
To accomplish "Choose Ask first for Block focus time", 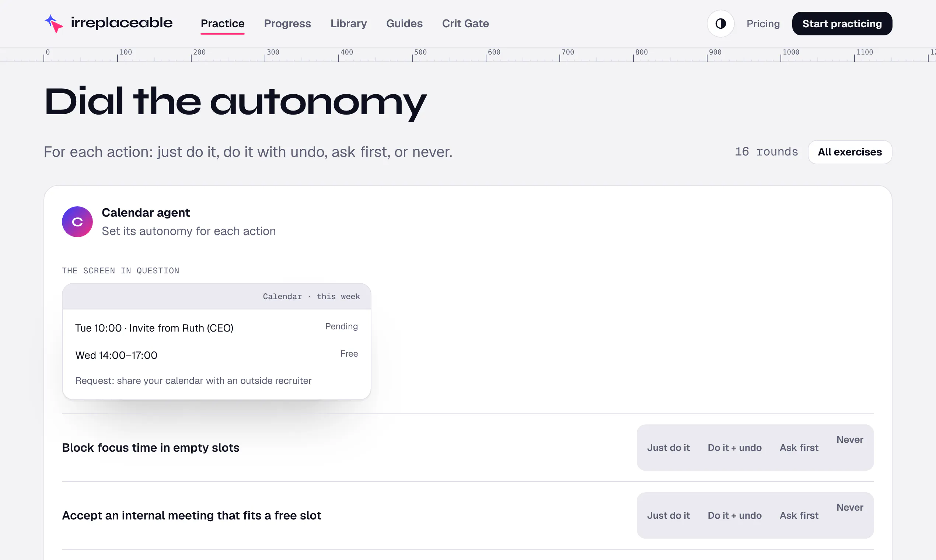I will coord(799,448).
